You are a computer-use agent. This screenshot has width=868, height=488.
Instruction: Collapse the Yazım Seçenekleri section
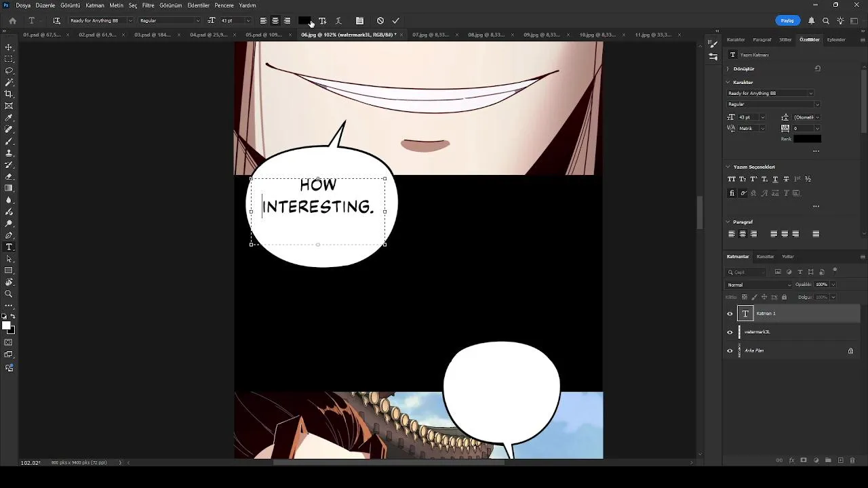(x=728, y=167)
